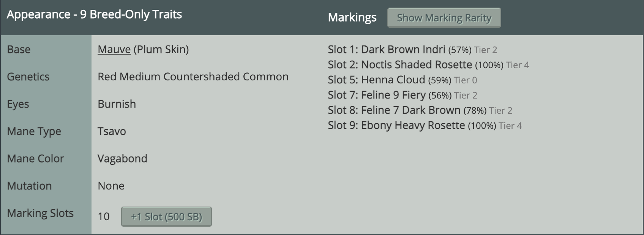Select Slot 7: Feline 9 Fiery marking
Image resolution: width=644 pixels, height=235 pixels.
point(402,95)
